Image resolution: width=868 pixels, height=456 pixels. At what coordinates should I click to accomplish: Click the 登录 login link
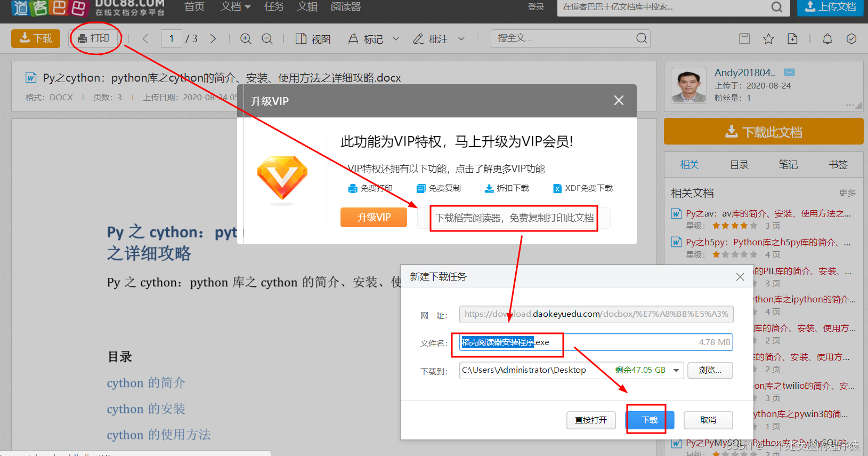pos(536,7)
